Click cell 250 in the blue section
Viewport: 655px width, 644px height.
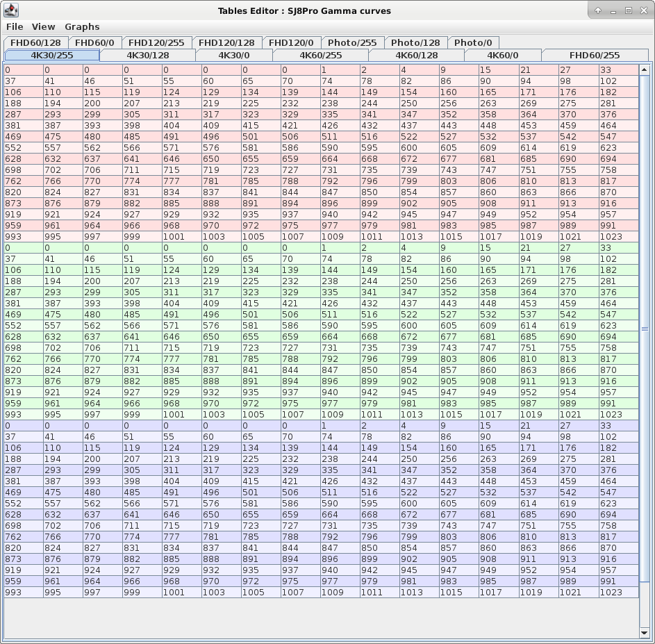coord(420,459)
